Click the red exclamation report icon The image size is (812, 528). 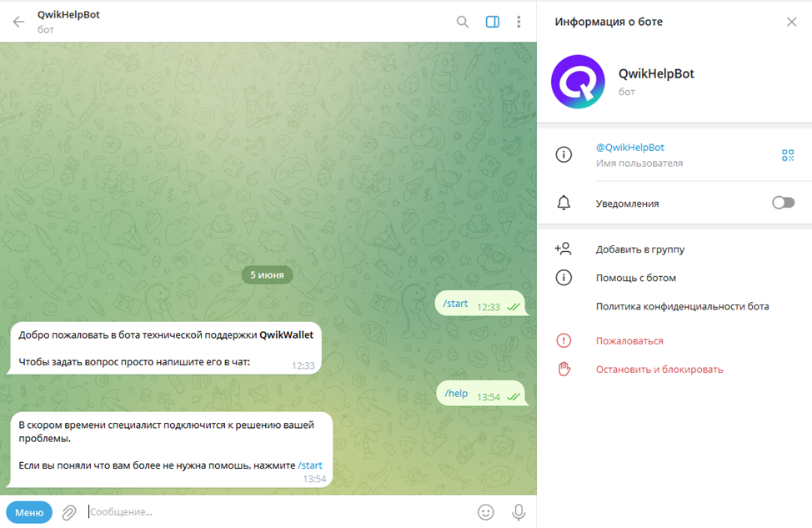(x=564, y=340)
